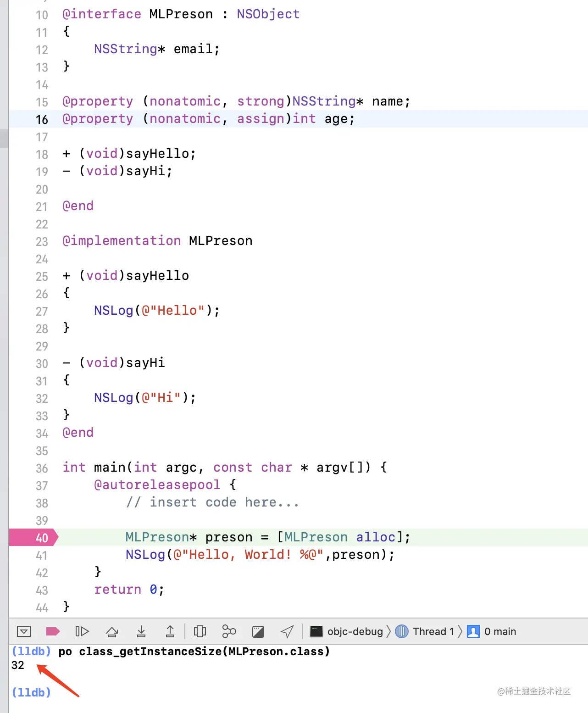Click the argv[] parameter

(344, 467)
